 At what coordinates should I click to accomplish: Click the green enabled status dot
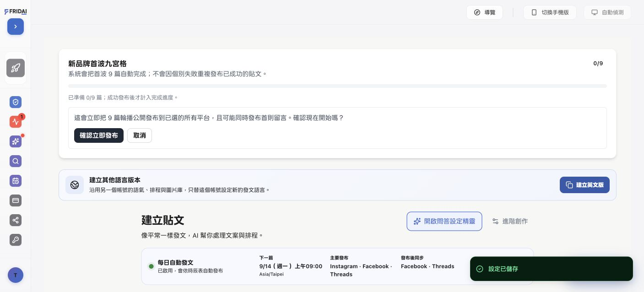pos(151,266)
